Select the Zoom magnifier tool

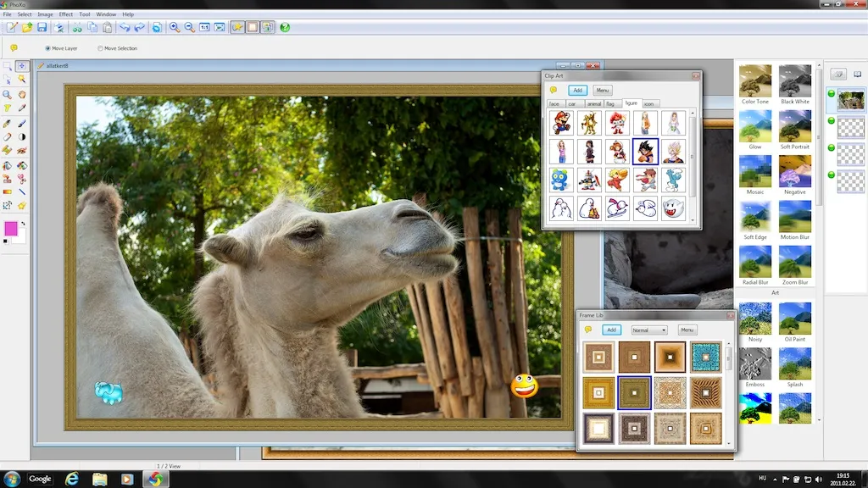8,93
